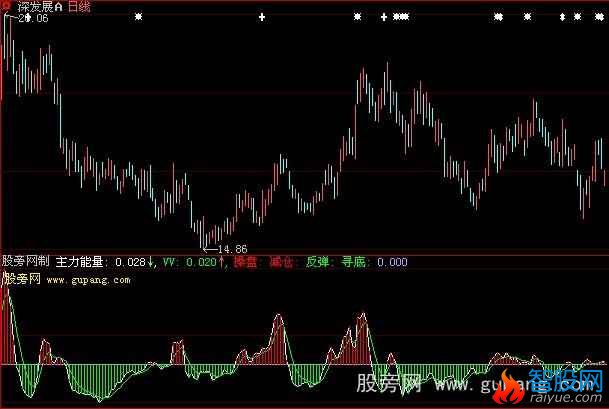Click the plus marker beside the triple-asterisk cluster
This screenshot has height=409, width=609.
384,17
